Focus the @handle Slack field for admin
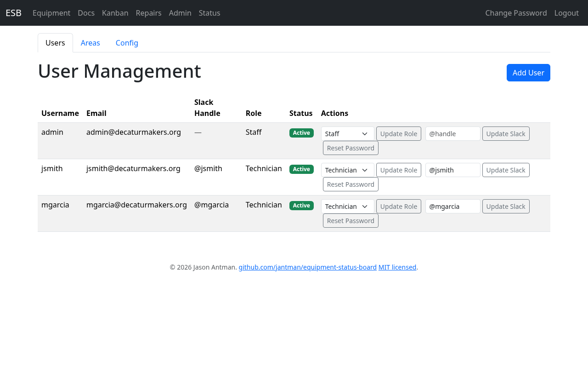Image resolution: width=588 pixels, height=368 pixels. 453,134
